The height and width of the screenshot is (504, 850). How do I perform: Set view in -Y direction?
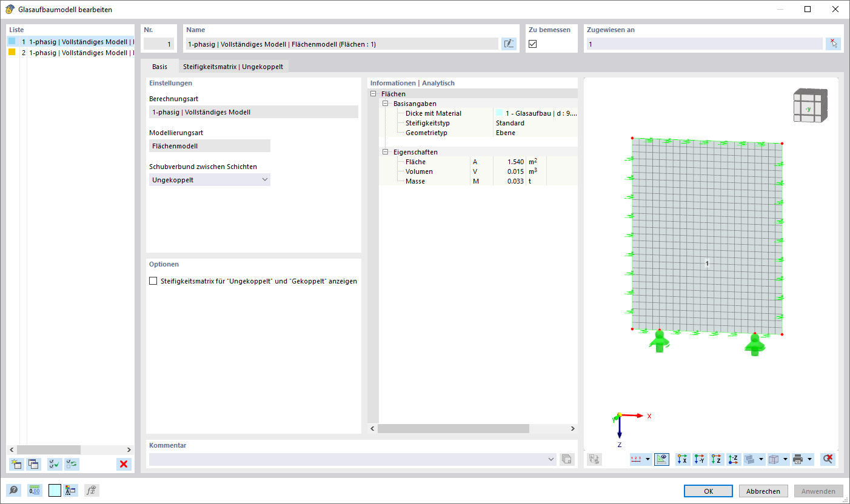[x=700, y=459]
